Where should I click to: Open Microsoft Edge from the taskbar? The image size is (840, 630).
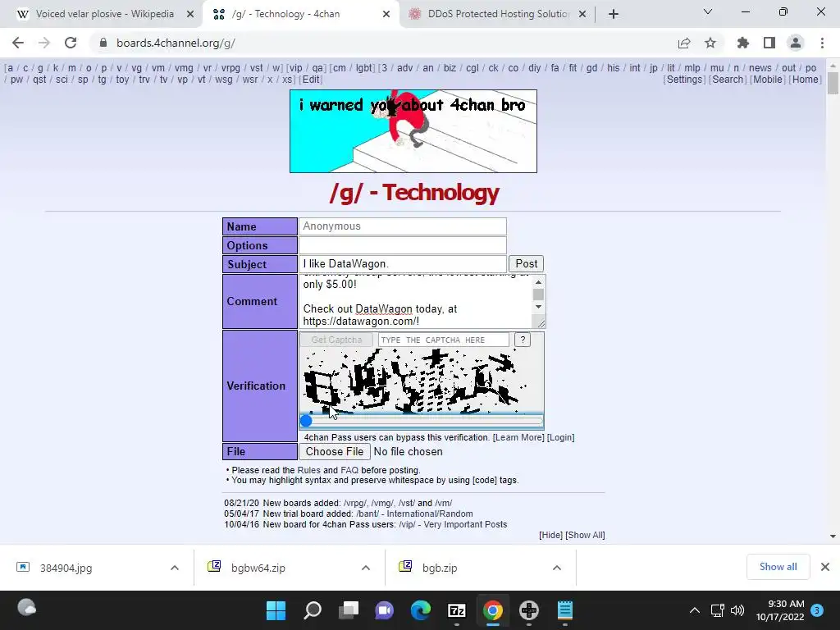(421, 610)
